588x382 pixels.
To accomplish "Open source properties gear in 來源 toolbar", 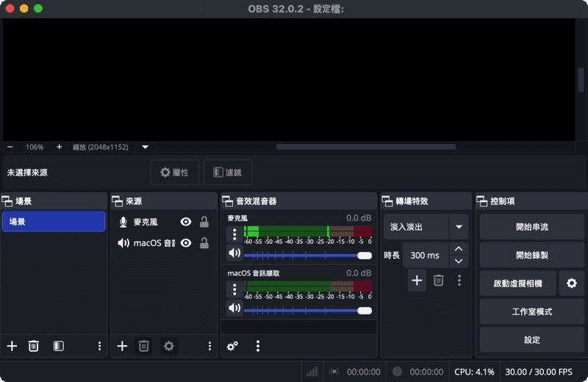I will (x=169, y=346).
